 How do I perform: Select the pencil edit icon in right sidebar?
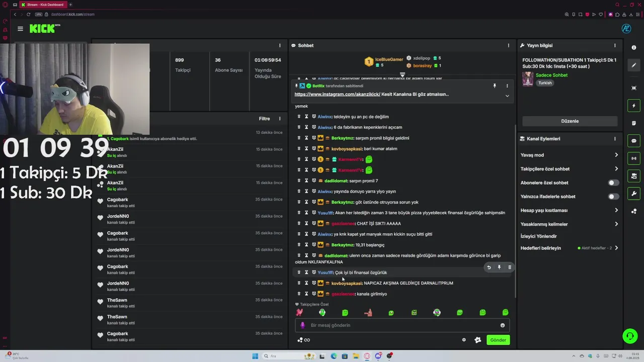[x=634, y=65]
